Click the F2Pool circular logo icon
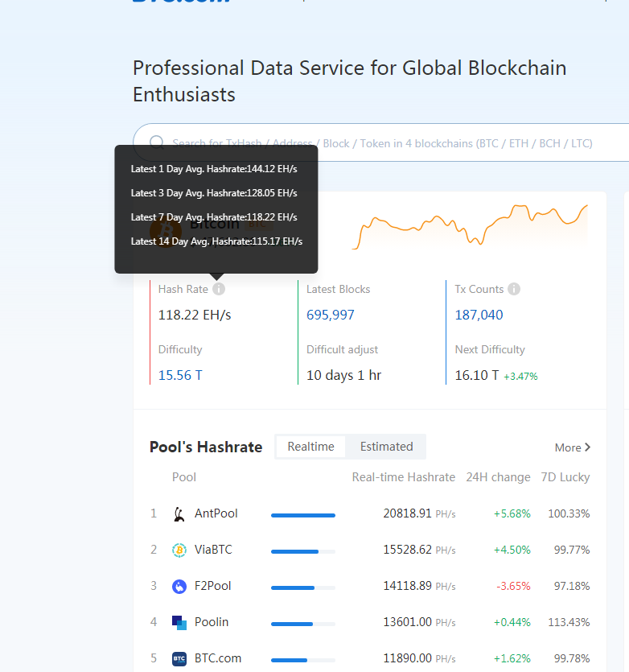629x672 pixels. pyautogui.click(x=179, y=586)
